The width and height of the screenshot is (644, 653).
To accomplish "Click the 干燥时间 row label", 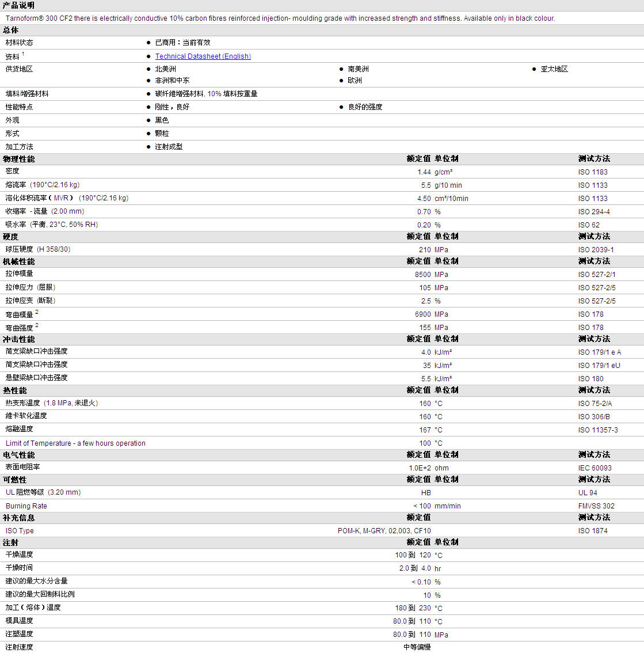I will tap(19, 568).
